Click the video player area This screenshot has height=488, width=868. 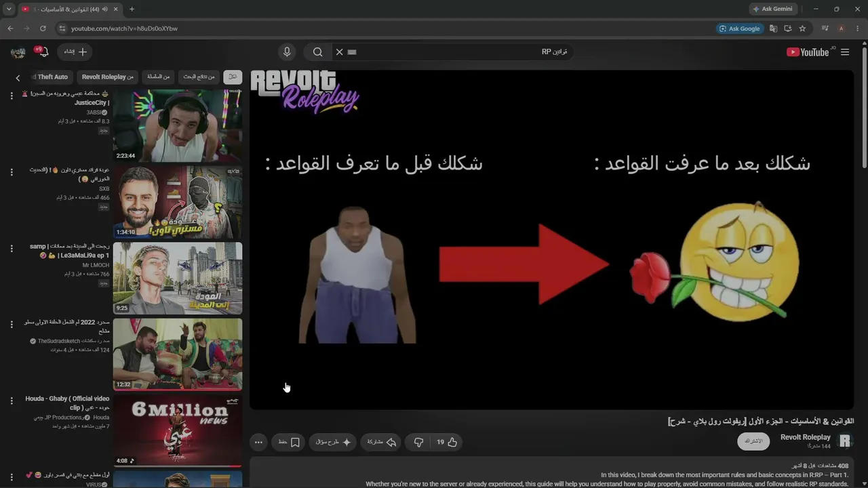[551, 239]
